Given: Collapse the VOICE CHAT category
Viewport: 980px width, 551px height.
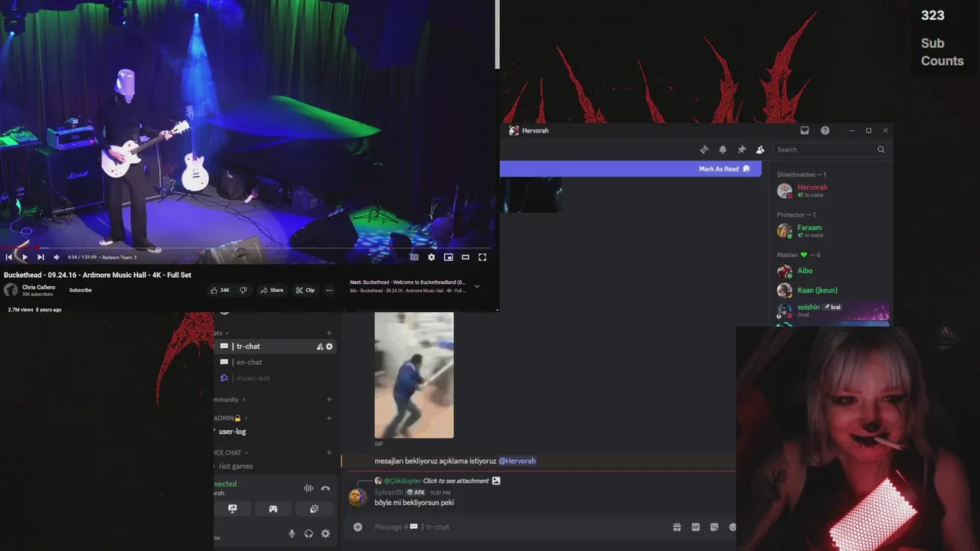Looking at the screenshot, I should coord(231,452).
